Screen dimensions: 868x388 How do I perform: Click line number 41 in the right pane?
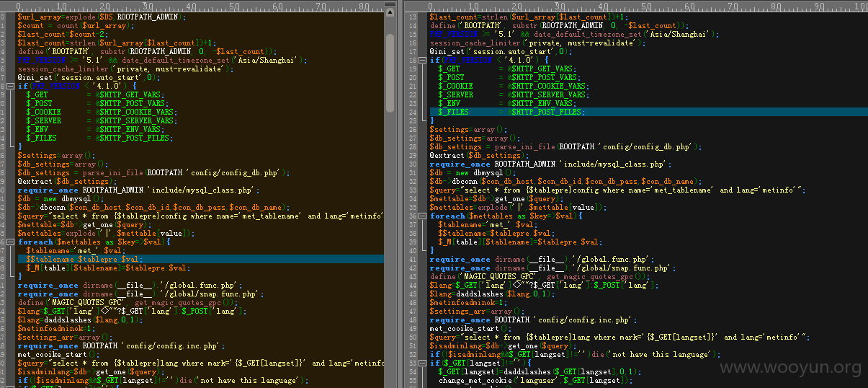point(413,259)
